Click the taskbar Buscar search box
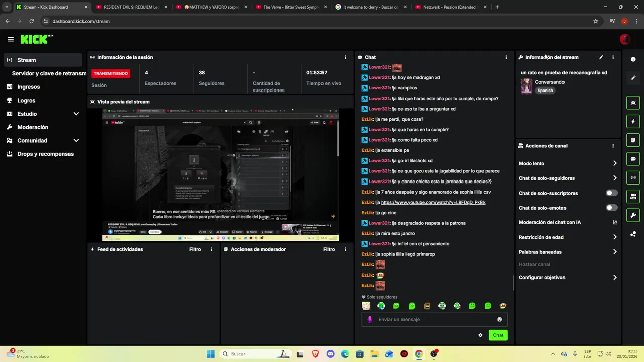Viewport: 644px width, 362px height. click(255, 354)
